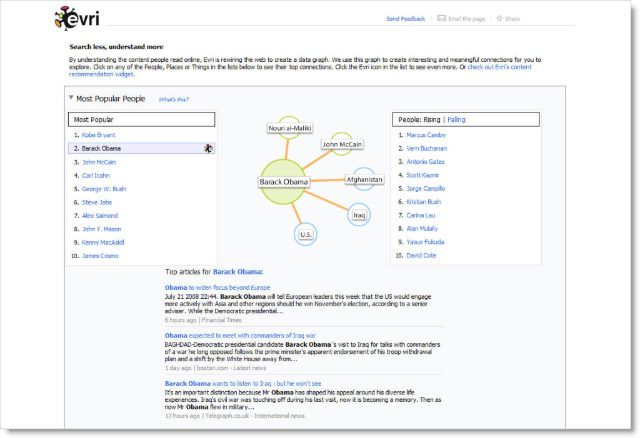Viewport: 640px width, 438px height.
Task: Select Vern Buchanan in Rising list
Action: click(x=427, y=149)
